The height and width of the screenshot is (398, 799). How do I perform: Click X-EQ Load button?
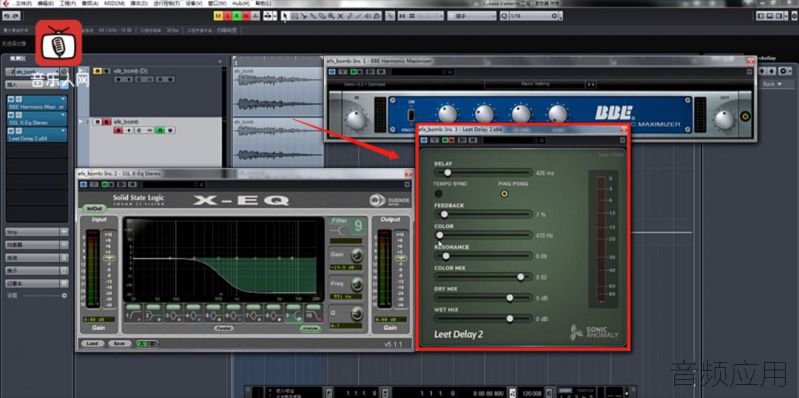coord(92,343)
